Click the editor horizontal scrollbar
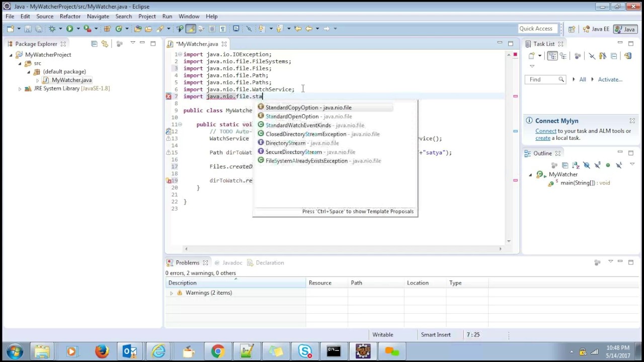 [343, 248]
